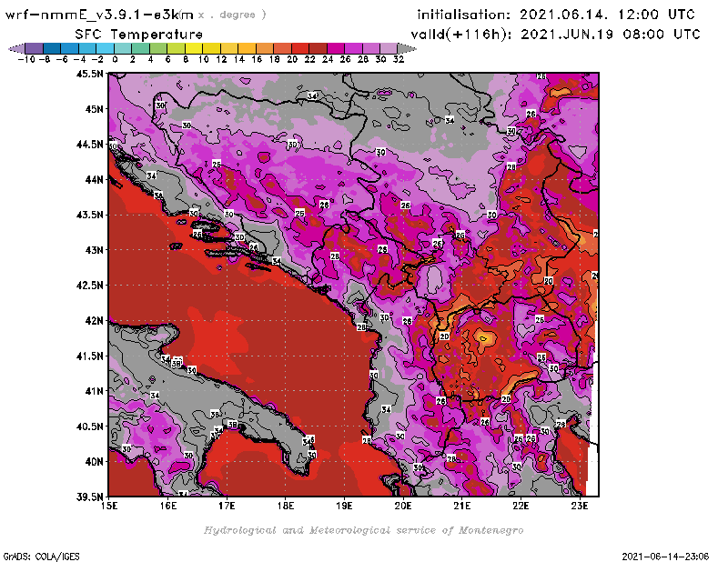Pick magenta legend swatch between 24 and 26
Image resolution: width=728 pixels, height=562 pixels.
click(x=336, y=49)
